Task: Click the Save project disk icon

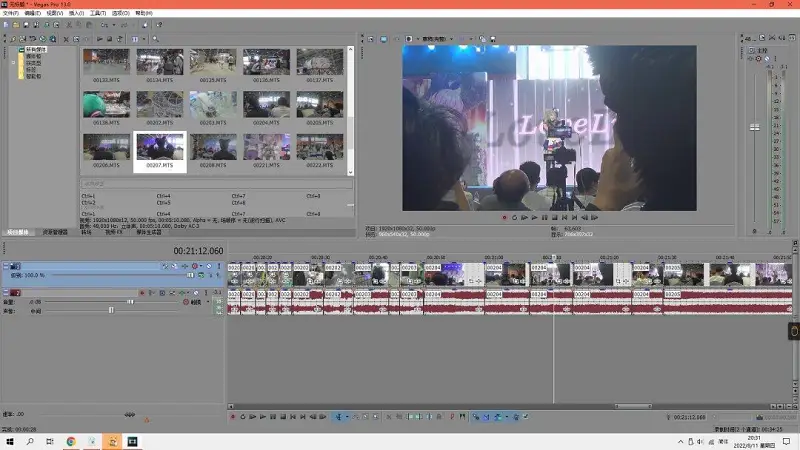Action: tap(26, 24)
